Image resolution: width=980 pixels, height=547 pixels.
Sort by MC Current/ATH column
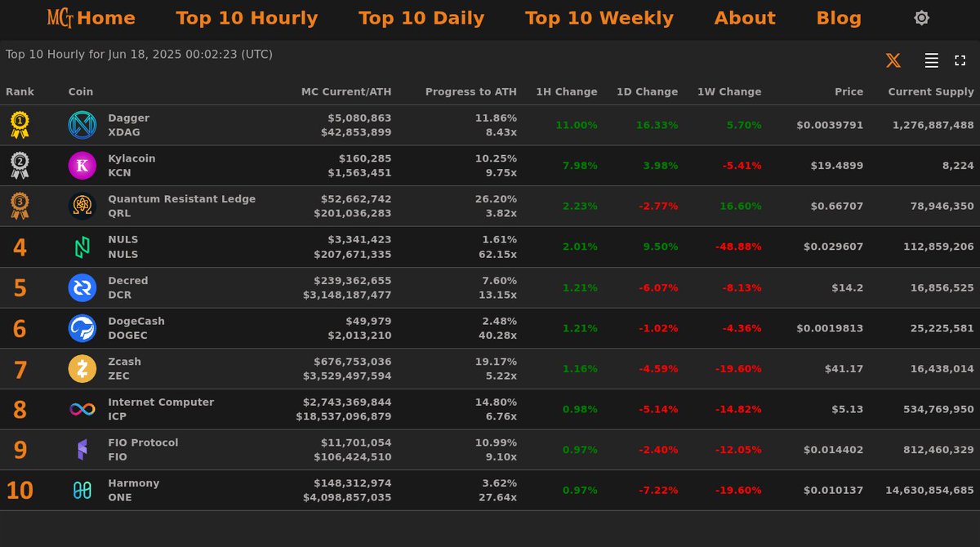click(x=346, y=92)
